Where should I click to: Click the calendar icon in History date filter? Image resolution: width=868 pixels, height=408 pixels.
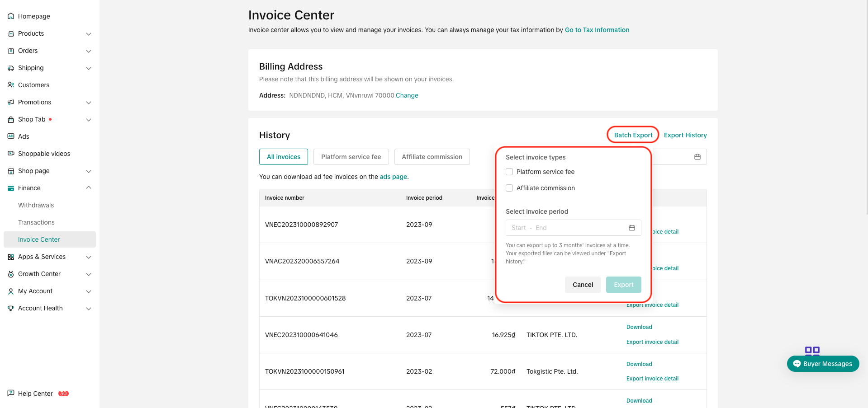pos(697,157)
